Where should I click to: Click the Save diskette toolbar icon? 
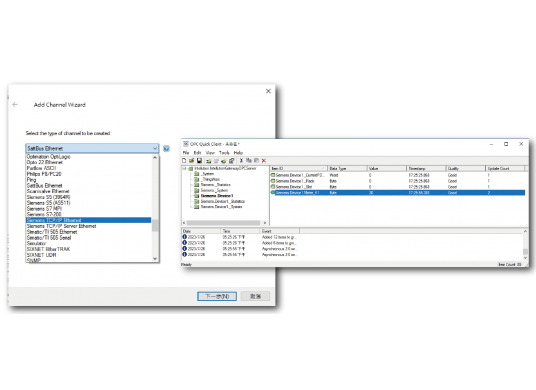click(199, 160)
